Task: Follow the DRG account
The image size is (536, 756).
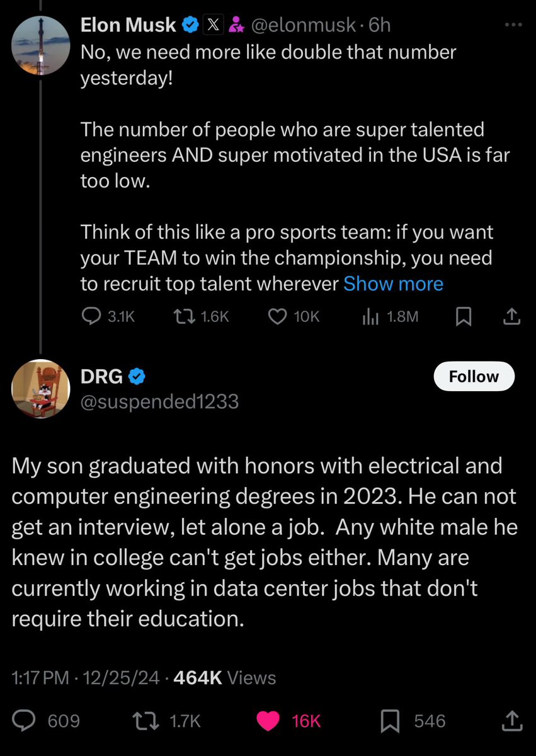Action: click(474, 377)
